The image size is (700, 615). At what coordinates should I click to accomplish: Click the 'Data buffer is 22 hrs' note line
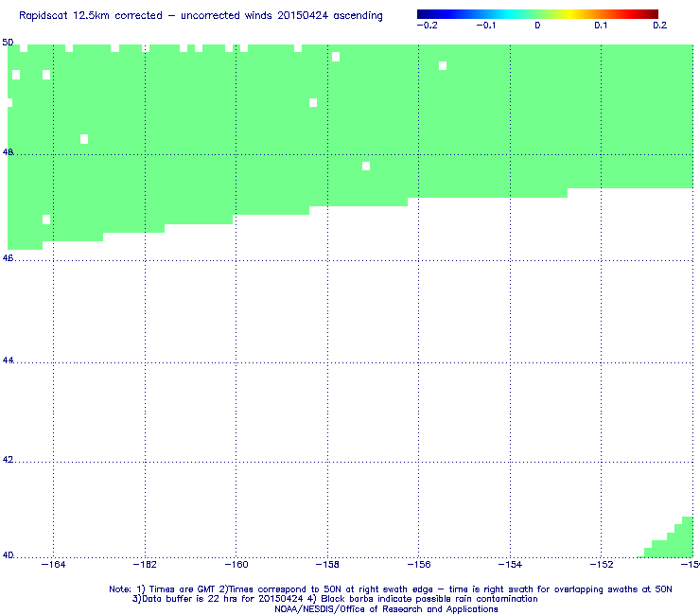click(x=335, y=599)
